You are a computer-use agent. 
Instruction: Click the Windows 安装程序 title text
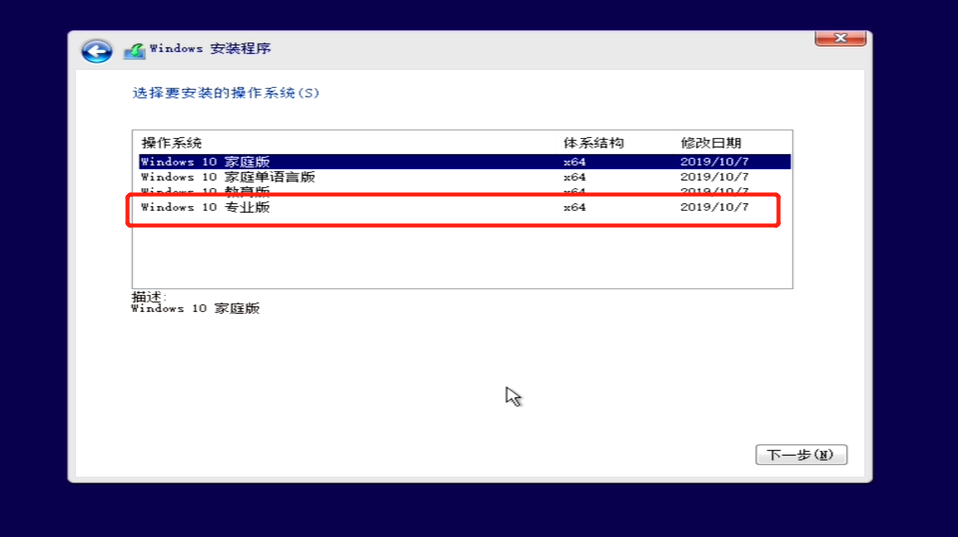point(210,48)
